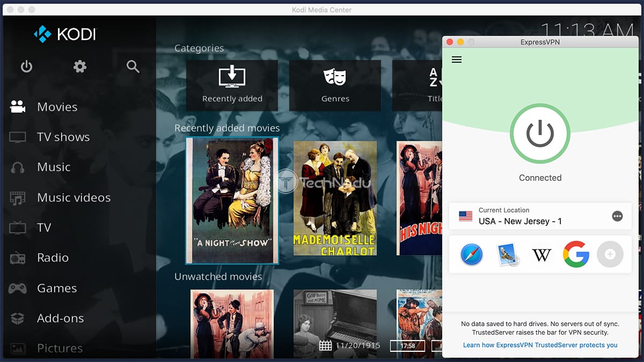Click the US flag in Current Location
The height and width of the screenshot is (362, 644).
tap(466, 216)
